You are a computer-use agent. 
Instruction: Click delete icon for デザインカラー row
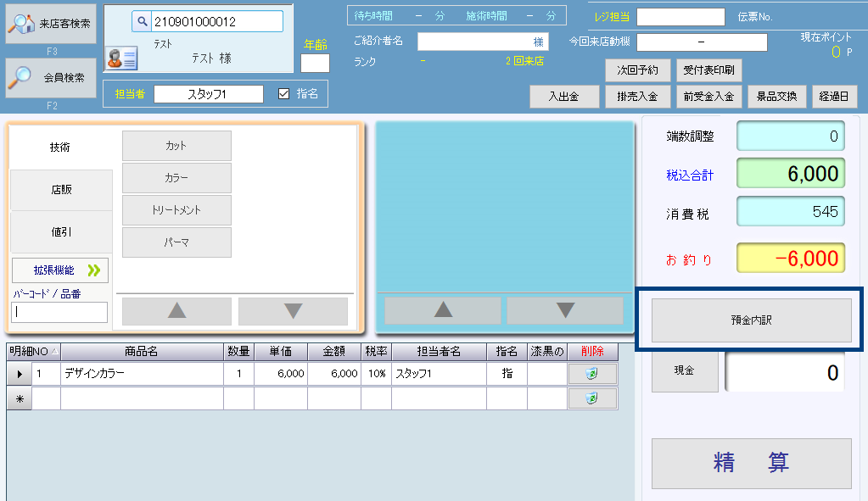tap(592, 374)
